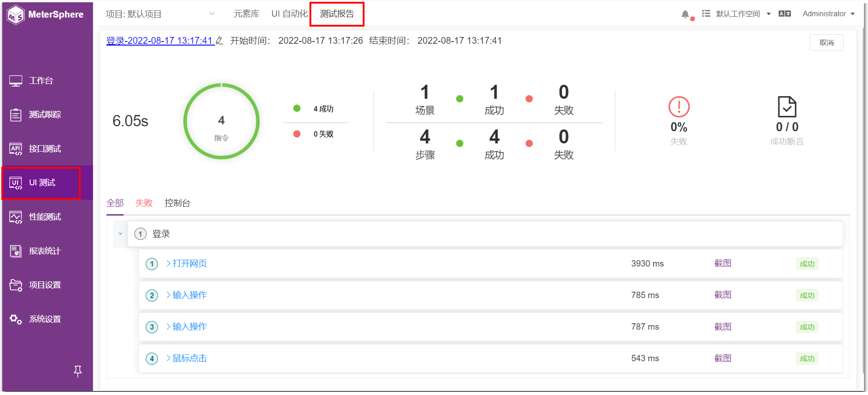Click the 成功 tag on 鼠标点击 row
Viewport: 868px width, 395px height.
807,359
